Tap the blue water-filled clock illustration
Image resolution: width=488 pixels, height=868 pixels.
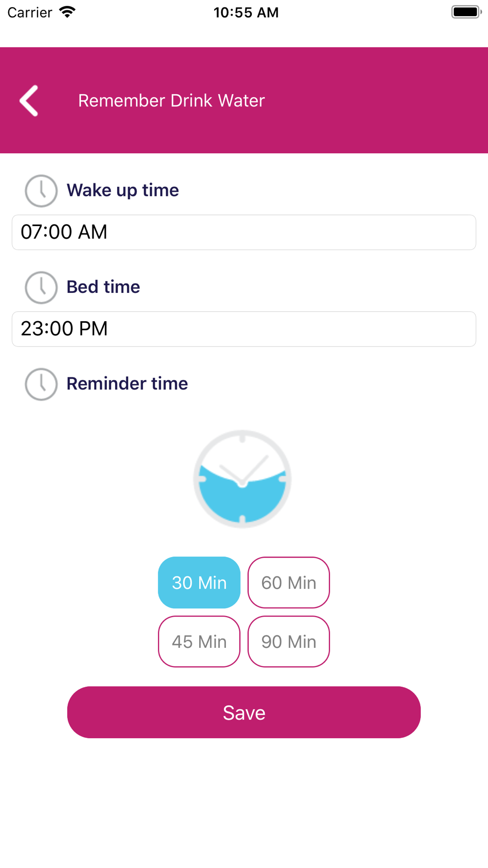pyautogui.click(x=243, y=478)
